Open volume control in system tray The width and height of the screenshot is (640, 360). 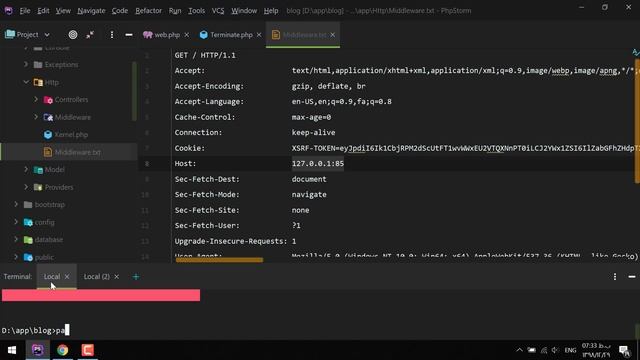555,350
